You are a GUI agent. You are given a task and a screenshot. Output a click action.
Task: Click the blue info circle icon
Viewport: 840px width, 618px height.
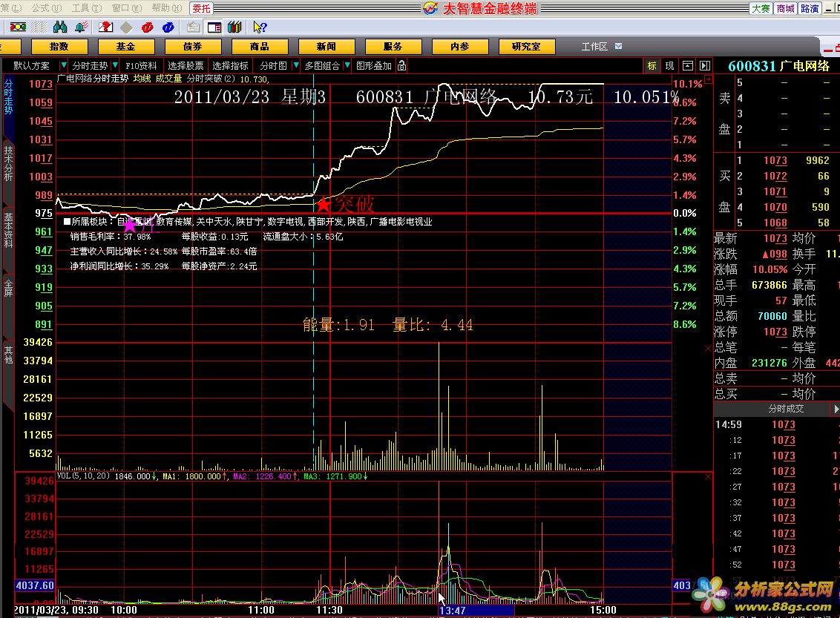point(168,27)
